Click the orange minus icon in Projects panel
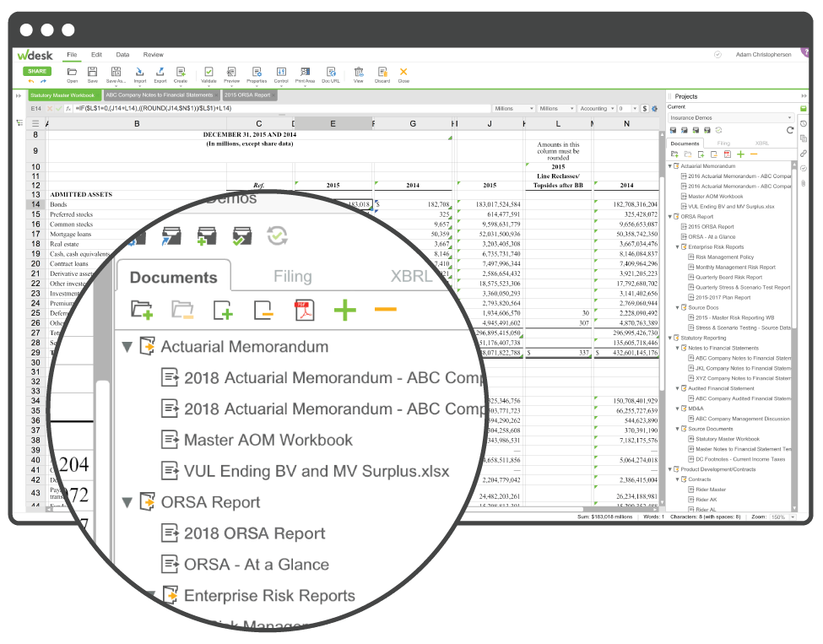This screenshot has width=823, height=644. pyautogui.click(x=754, y=154)
